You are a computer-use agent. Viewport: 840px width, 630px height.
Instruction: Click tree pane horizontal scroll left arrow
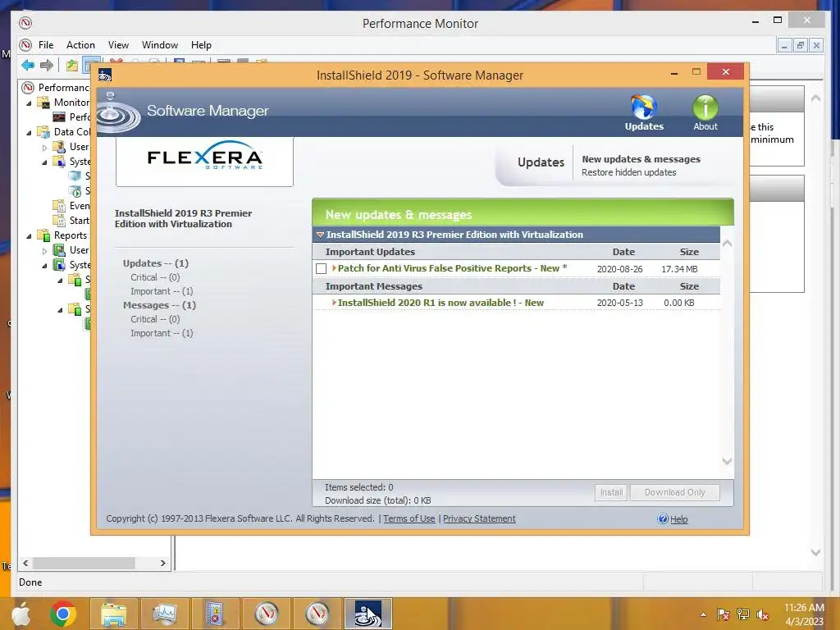coord(25,563)
